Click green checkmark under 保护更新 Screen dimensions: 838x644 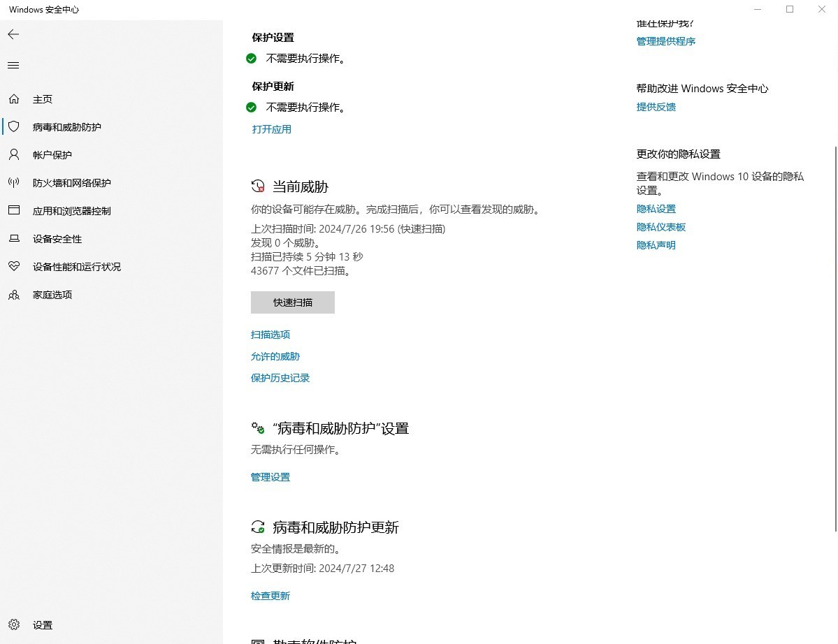coord(251,108)
